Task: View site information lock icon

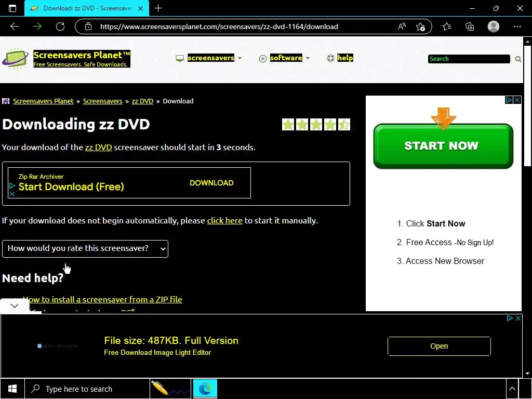Action: [x=88, y=26]
